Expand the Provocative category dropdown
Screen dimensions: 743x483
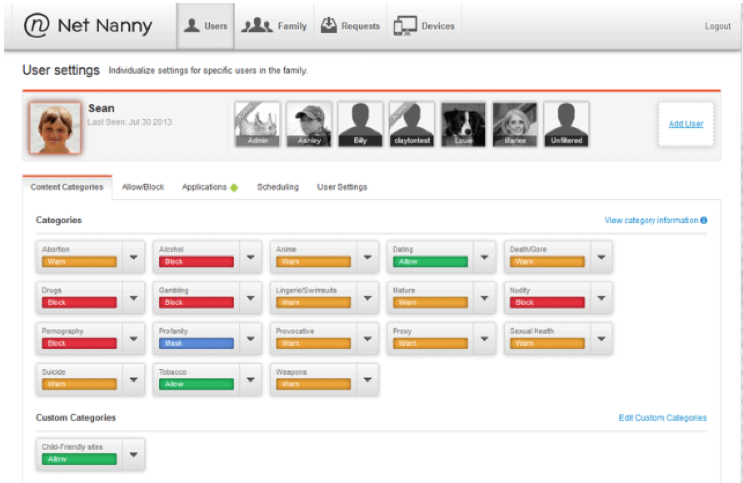(368, 339)
